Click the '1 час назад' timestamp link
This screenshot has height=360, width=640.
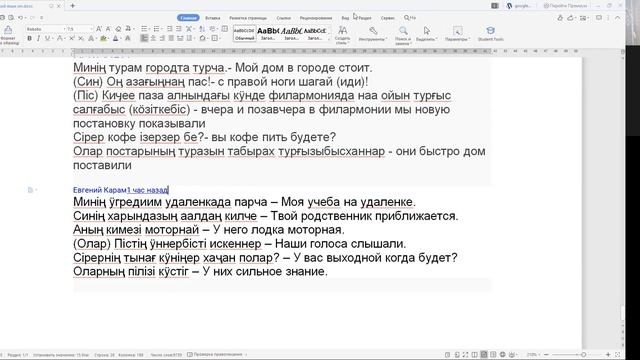click(147, 190)
